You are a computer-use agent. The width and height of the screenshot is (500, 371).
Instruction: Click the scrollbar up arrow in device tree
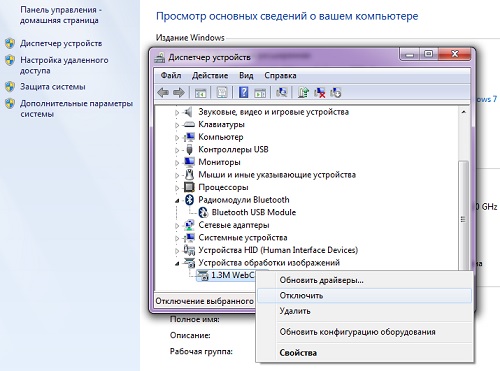[463, 112]
